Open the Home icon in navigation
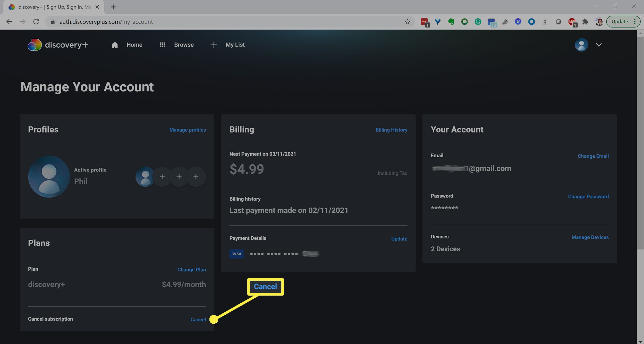 115,45
